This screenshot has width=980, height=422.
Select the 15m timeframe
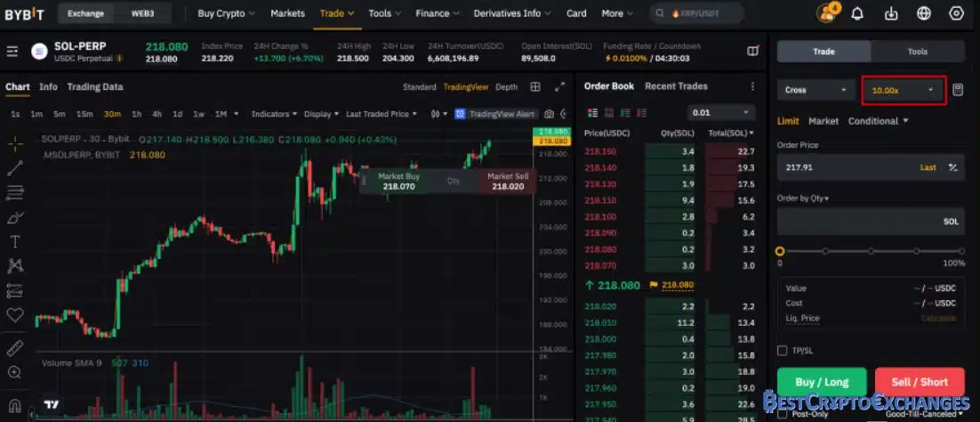(84, 114)
